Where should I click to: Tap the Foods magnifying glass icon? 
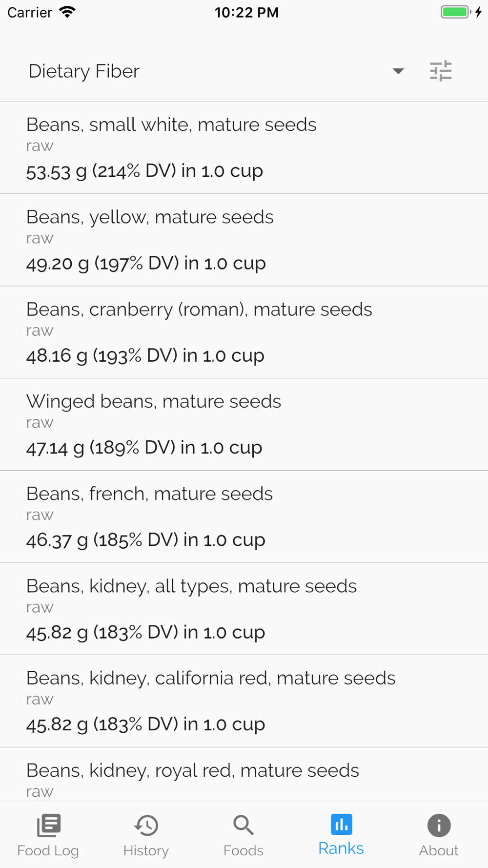[x=243, y=825]
